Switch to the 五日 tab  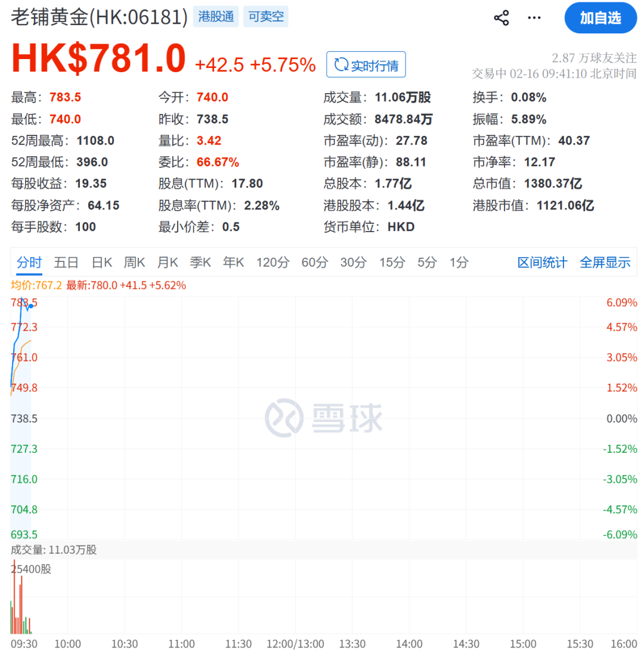pyautogui.click(x=66, y=263)
